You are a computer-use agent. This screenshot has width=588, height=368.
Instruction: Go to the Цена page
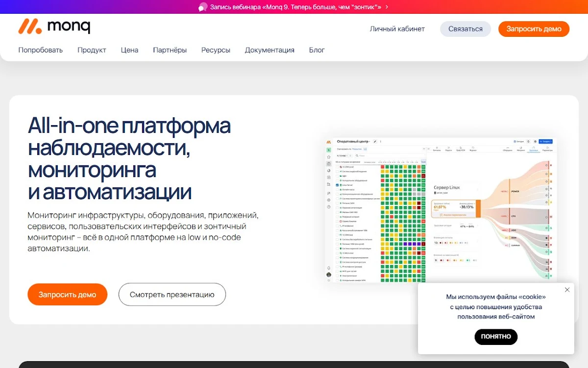tap(129, 50)
